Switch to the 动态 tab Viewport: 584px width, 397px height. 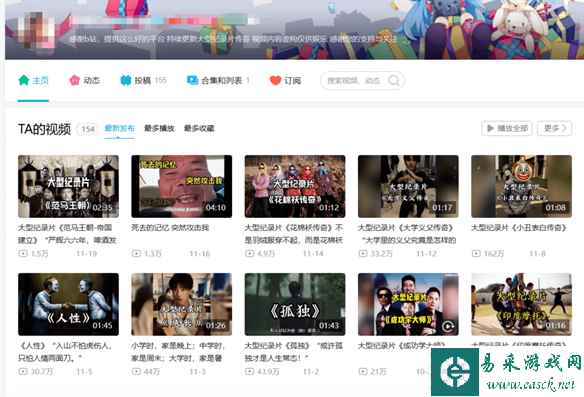pyautogui.click(x=85, y=80)
